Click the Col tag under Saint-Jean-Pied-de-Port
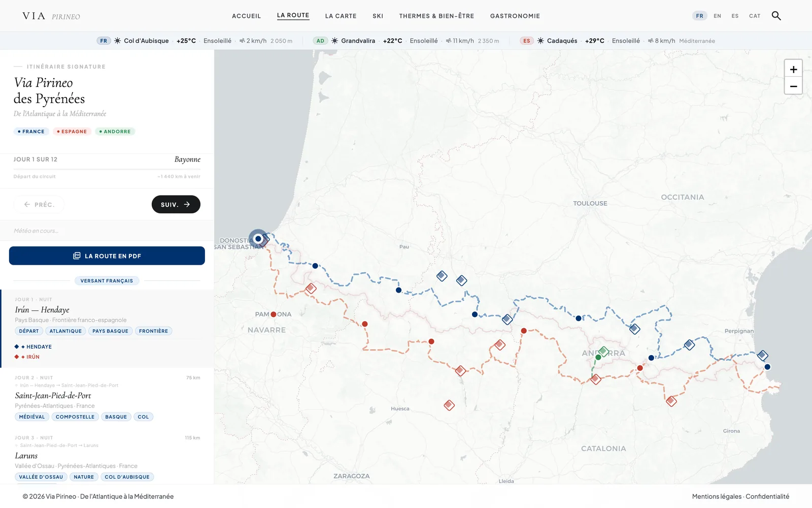 click(143, 417)
